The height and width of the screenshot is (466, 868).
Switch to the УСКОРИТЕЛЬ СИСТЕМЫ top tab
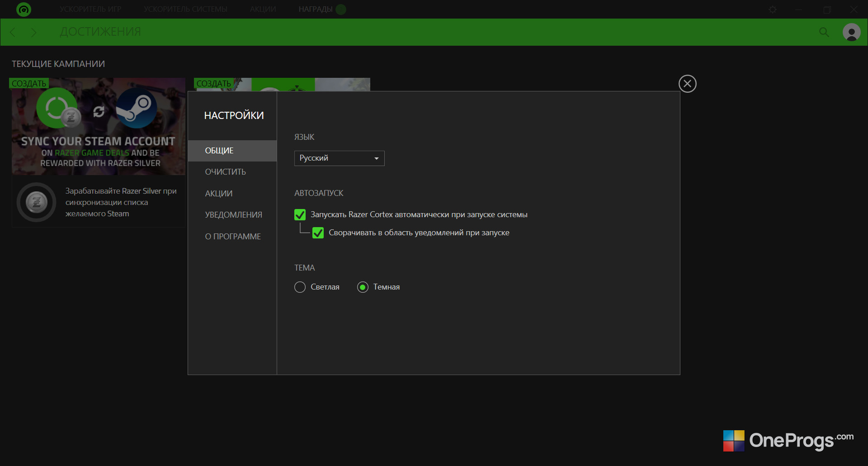[x=185, y=9]
